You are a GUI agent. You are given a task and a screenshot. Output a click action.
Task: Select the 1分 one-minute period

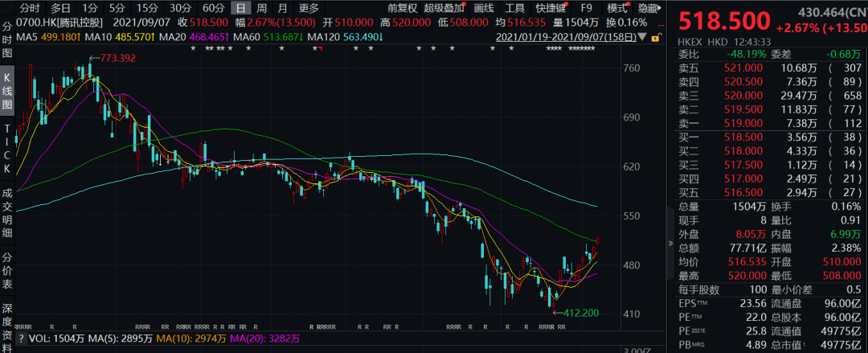point(88,8)
